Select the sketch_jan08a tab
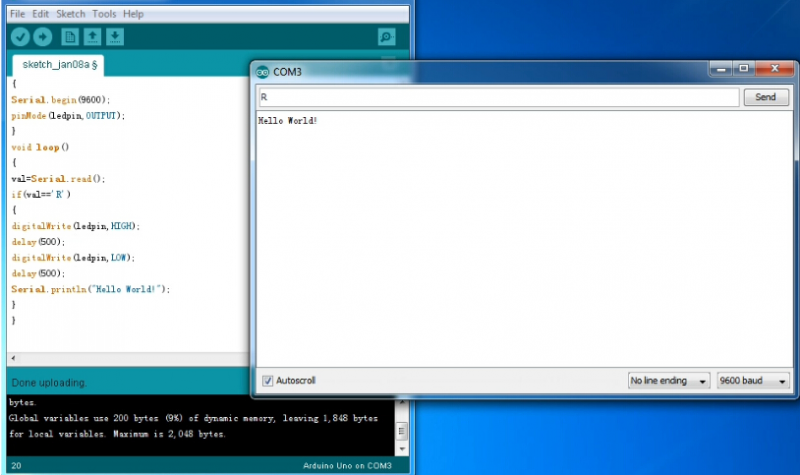This screenshot has height=475, width=800. click(x=58, y=64)
